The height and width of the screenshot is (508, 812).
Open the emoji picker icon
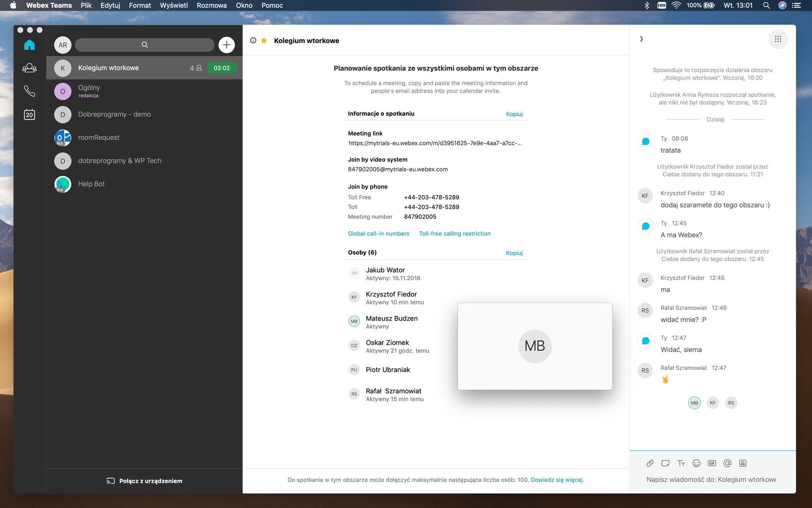click(696, 463)
